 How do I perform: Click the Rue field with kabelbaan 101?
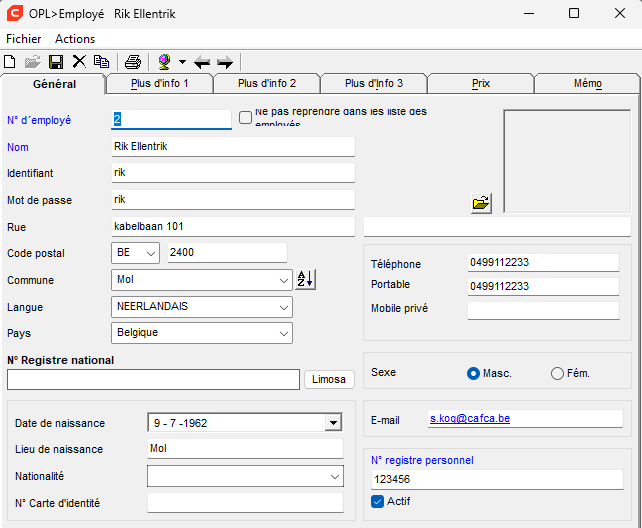pyautogui.click(x=233, y=226)
